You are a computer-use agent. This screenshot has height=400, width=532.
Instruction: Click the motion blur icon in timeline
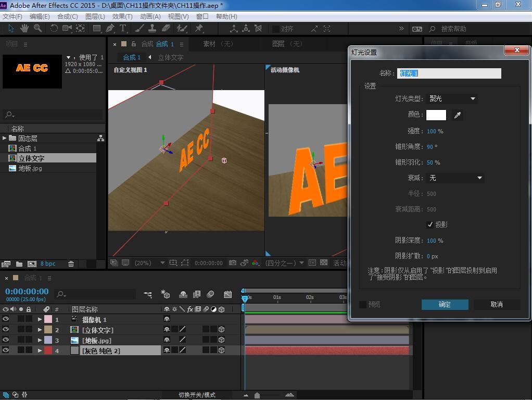(x=210, y=294)
